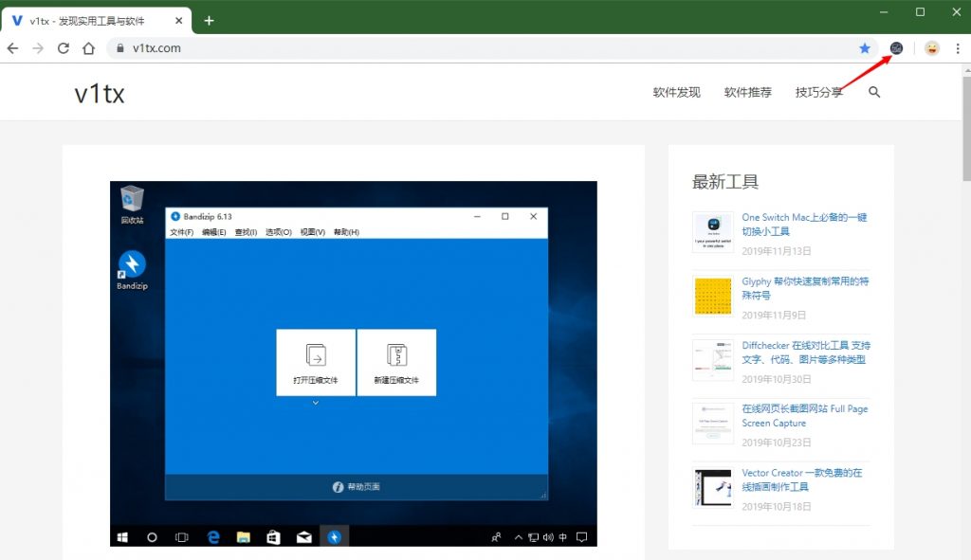Click File Explorer on pictured taskbar

click(x=244, y=537)
